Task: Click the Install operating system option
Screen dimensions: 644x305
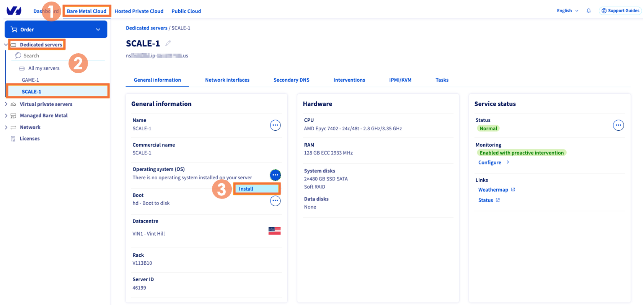Action: pyautogui.click(x=257, y=189)
